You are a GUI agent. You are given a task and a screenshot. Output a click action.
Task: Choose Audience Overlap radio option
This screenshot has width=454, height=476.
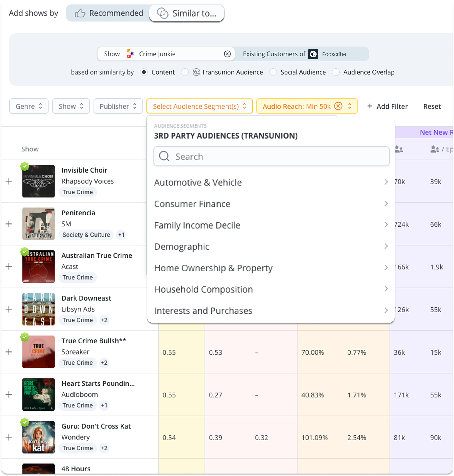[336, 72]
